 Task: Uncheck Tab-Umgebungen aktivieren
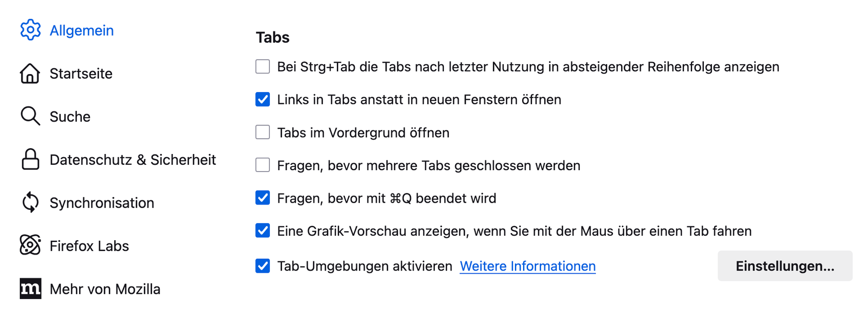coord(263,266)
